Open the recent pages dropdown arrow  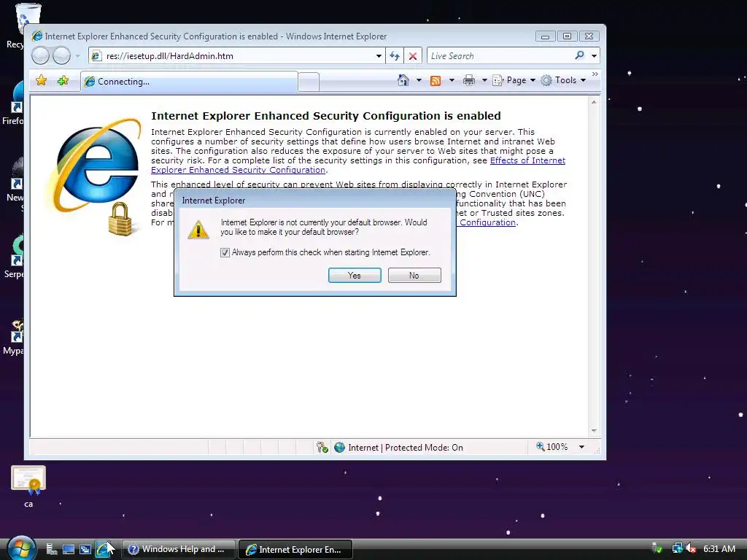(x=77, y=55)
